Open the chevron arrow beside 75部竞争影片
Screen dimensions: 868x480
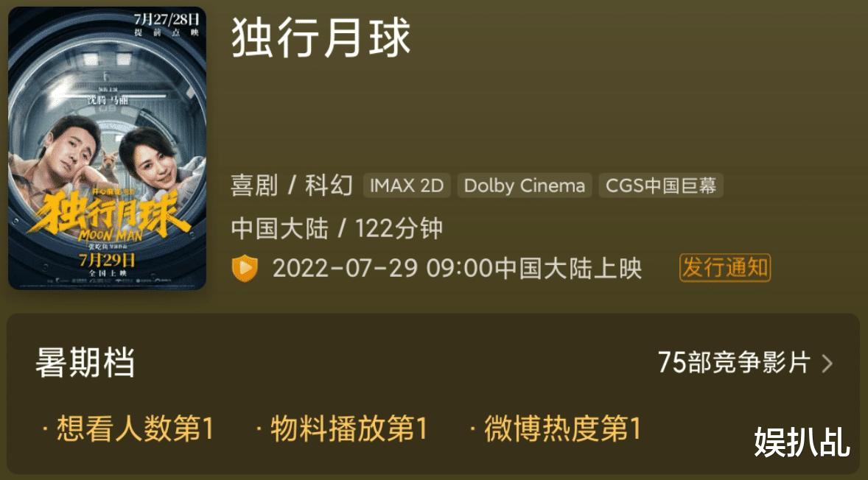click(827, 364)
